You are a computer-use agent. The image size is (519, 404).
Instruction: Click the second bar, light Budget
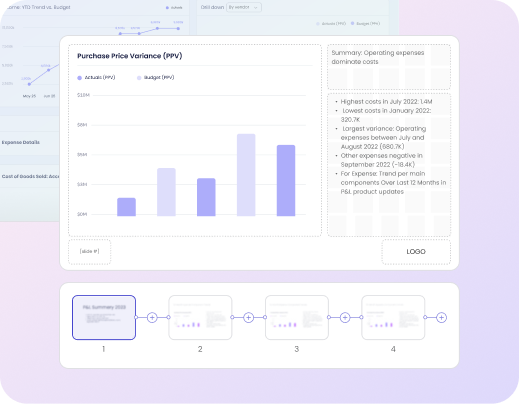pyautogui.click(x=166, y=192)
